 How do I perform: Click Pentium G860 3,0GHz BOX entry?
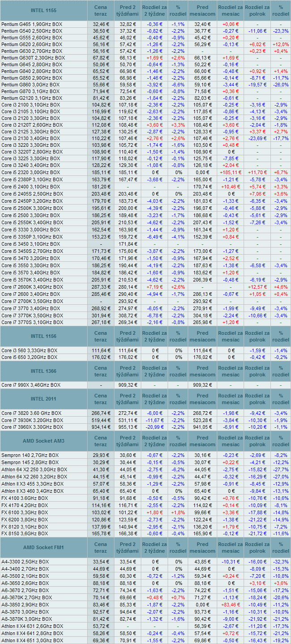[30, 85]
